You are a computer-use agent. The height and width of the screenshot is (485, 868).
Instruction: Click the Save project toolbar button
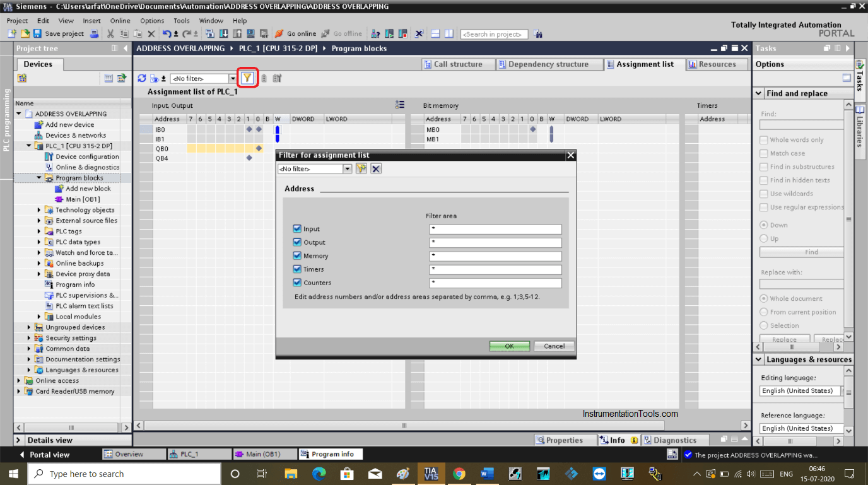click(x=59, y=33)
